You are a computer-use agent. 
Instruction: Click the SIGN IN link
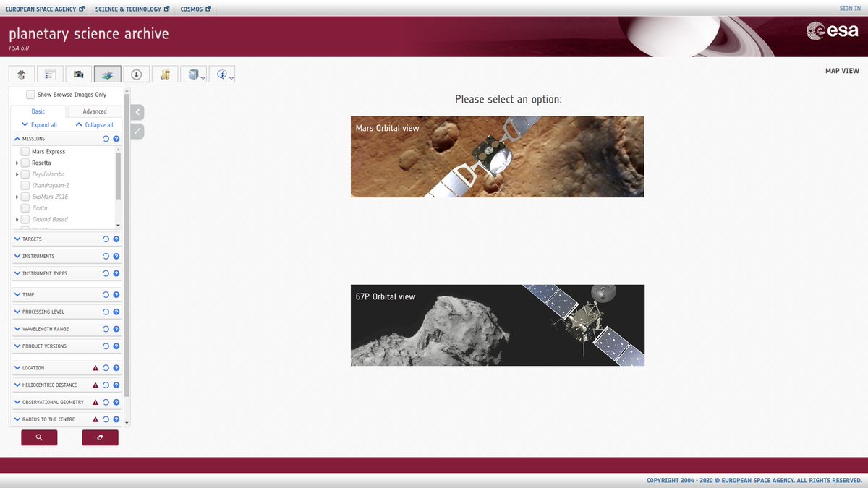point(849,7)
